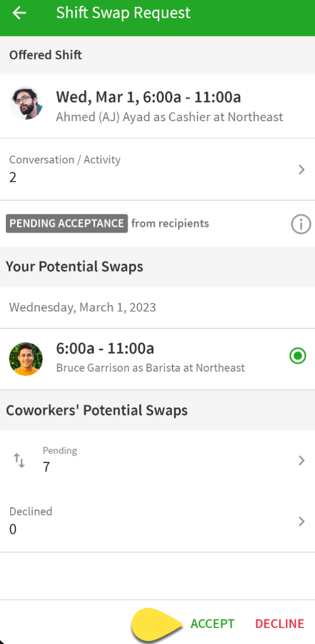Accept the shift swap request
The height and width of the screenshot is (644, 315).
pyautogui.click(x=213, y=623)
